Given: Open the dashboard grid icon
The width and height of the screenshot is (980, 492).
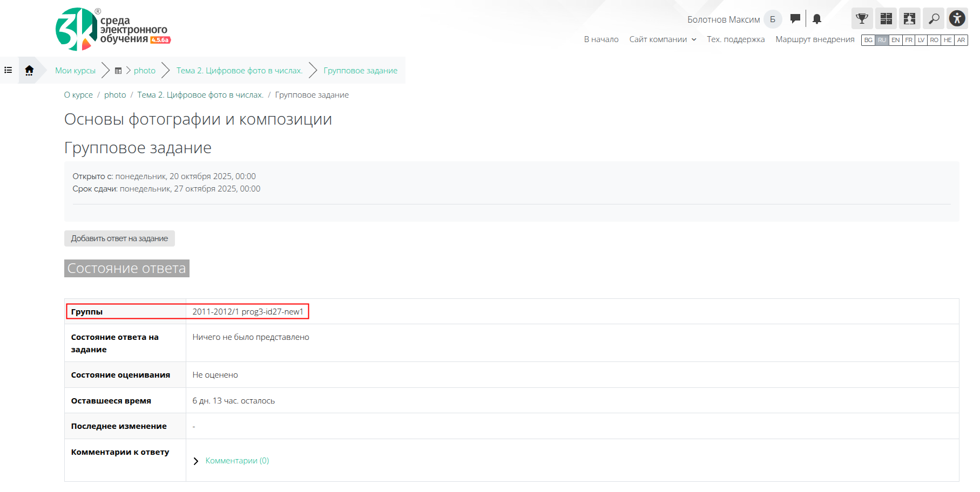Looking at the screenshot, I should tap(886, 19).
